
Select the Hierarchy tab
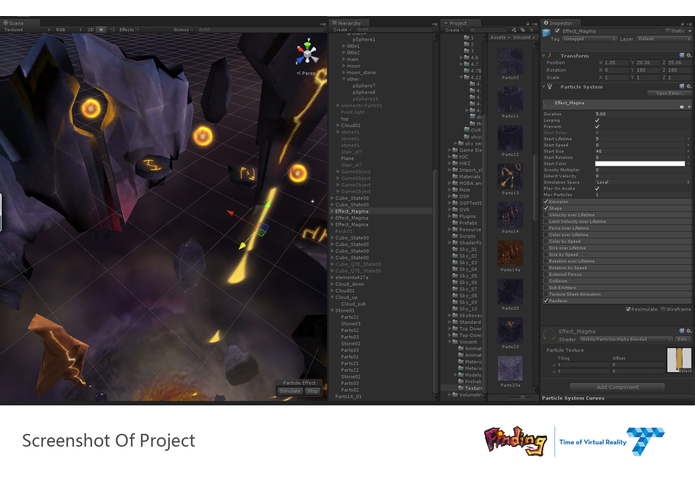tap(349, 23)
